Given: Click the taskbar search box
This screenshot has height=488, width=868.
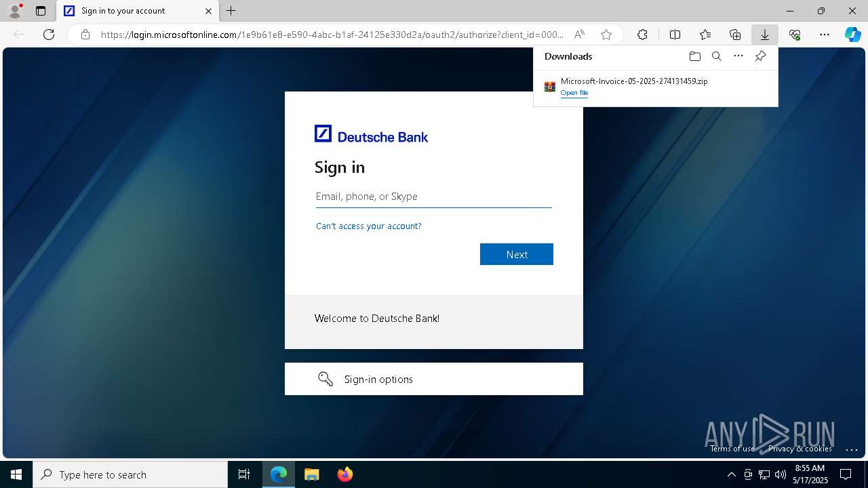Looking at the screenshot, I should tap(130, 474).
